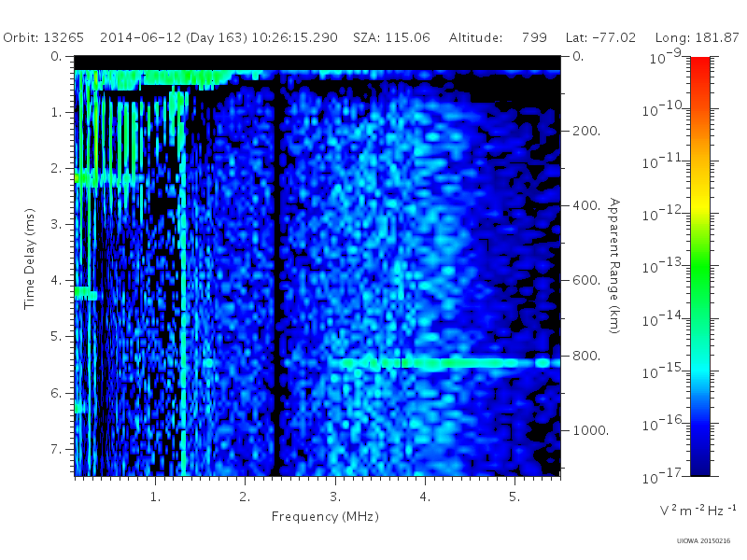Click the 2. tick label on time delay axis
Image resolution: width=747 pixels, height=560 pixels.
[x=57, y=169]
